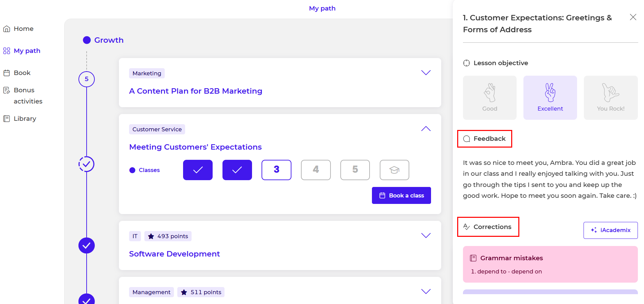Click the Software Development completed timeline checkmark
The image size is (644, 304).
tap(87, 245)
